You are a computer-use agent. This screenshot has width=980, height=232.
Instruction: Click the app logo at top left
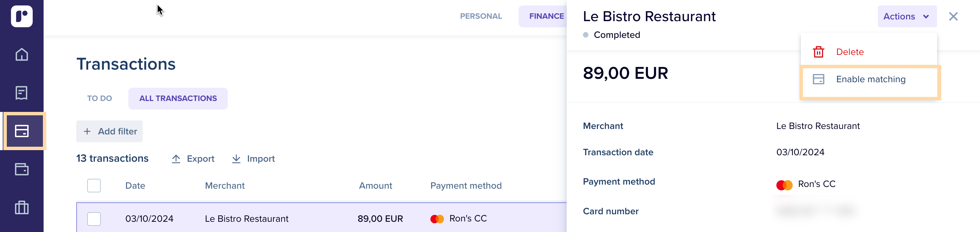(22, 16)
